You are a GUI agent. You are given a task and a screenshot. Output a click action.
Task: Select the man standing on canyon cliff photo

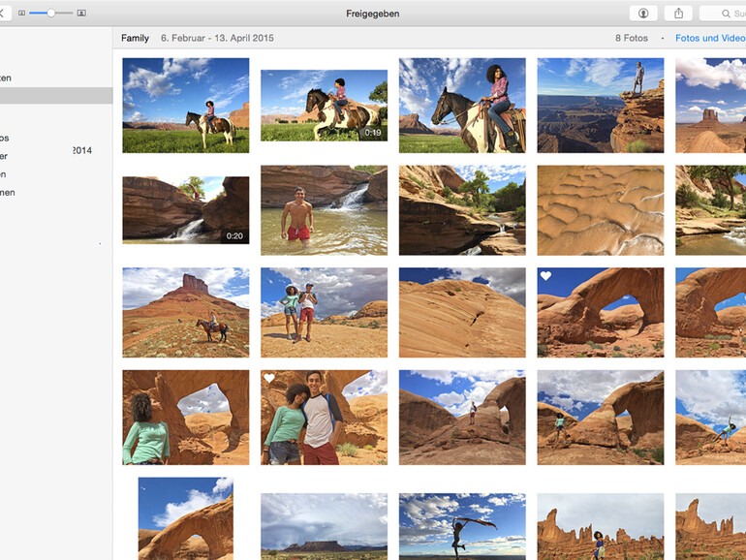pos(601,106)
